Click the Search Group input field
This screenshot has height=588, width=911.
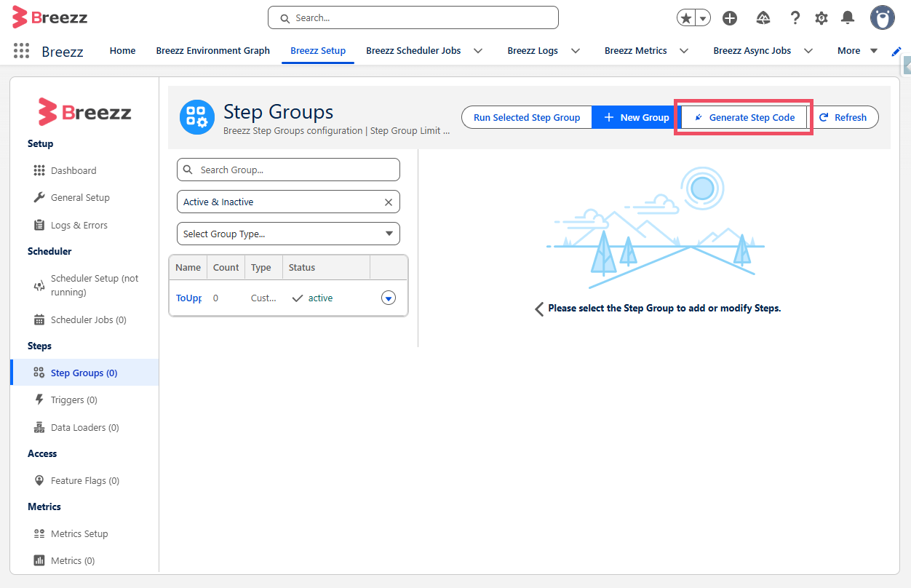tap(288, 170)
